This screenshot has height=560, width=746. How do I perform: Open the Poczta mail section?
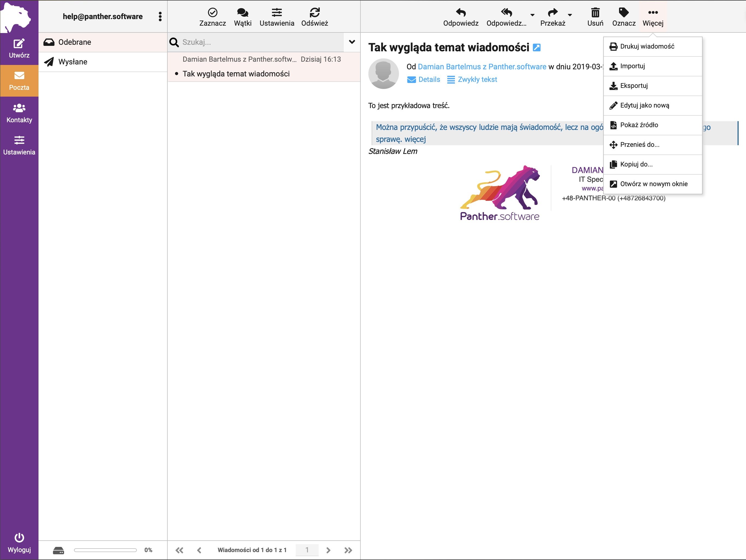click(19, 81)
